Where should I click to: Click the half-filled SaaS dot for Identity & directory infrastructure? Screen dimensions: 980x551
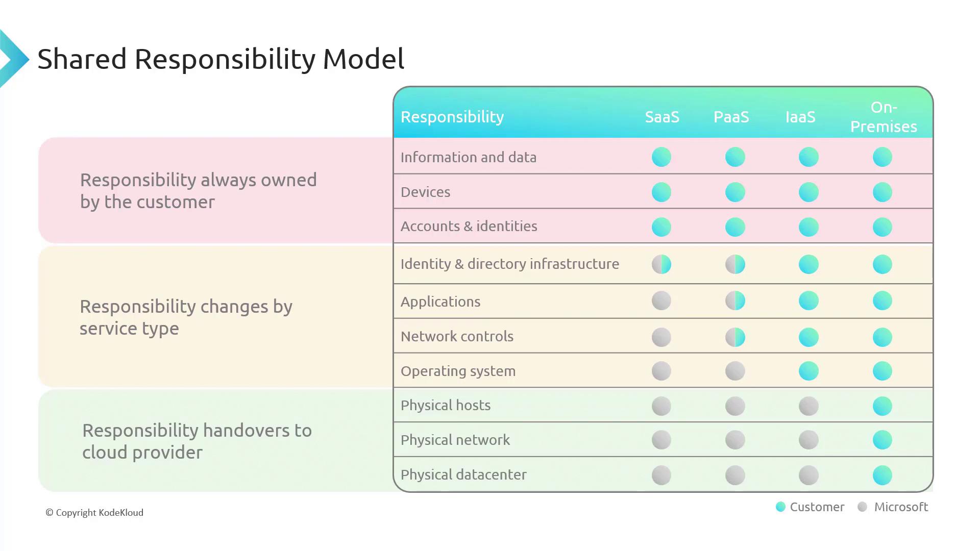pyautogui.click(x=661, y=264)
